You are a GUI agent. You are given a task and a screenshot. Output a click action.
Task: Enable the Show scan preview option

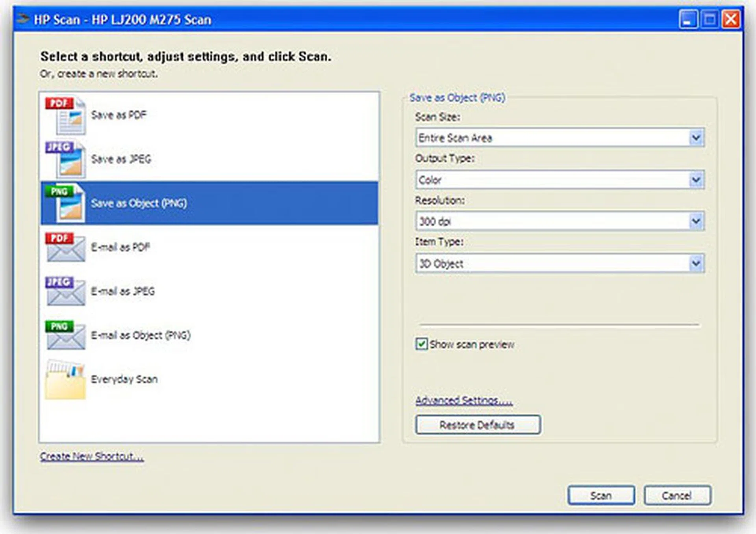[x=422, y=344]
